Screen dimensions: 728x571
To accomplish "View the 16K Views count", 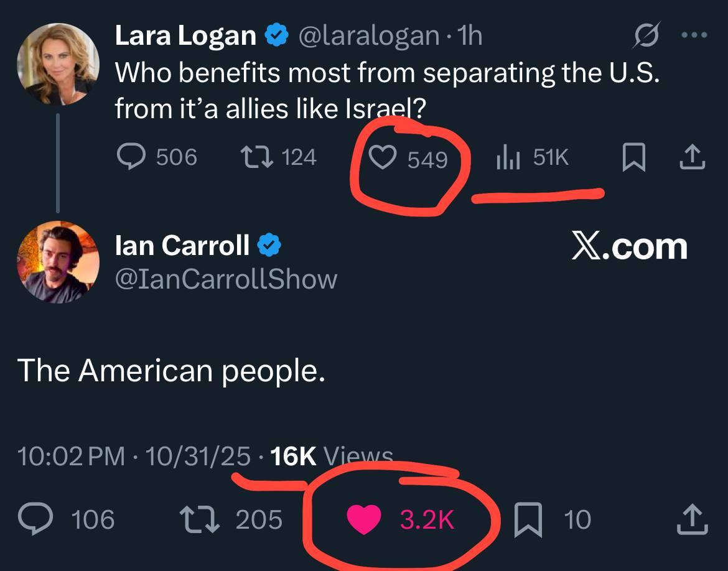I will [x=332, y=457].
